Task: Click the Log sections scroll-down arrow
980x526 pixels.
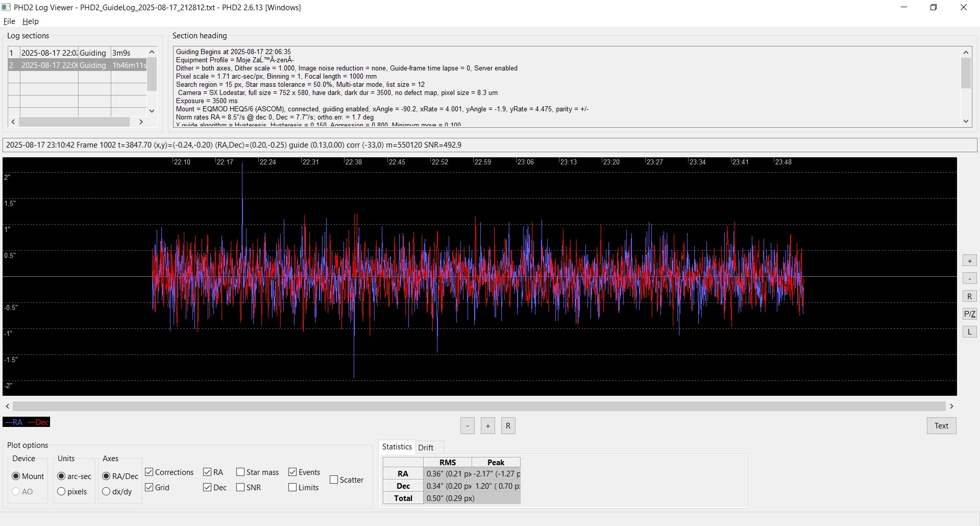Action: click(x=152, y=111)
